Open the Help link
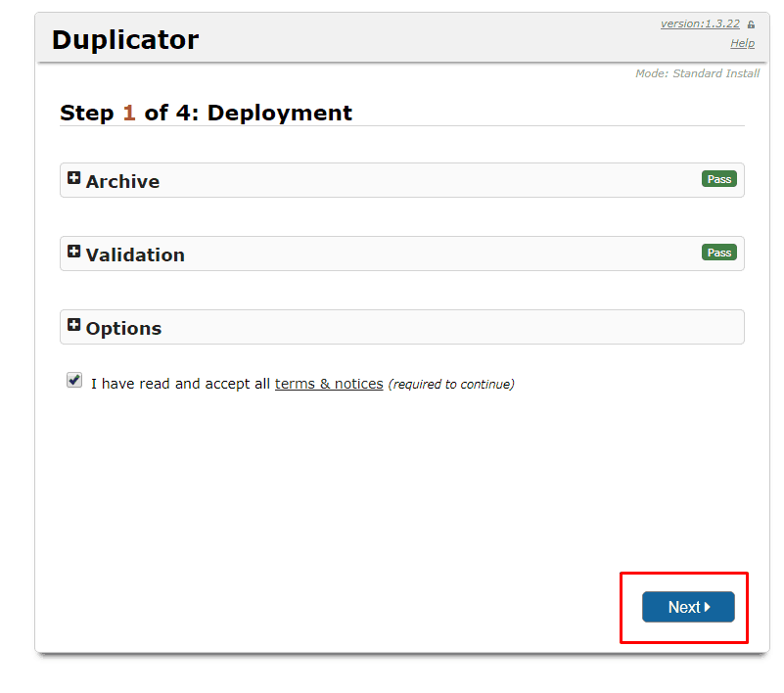The width and height of the screenshot is (784, 693). [x=743, y=43]
